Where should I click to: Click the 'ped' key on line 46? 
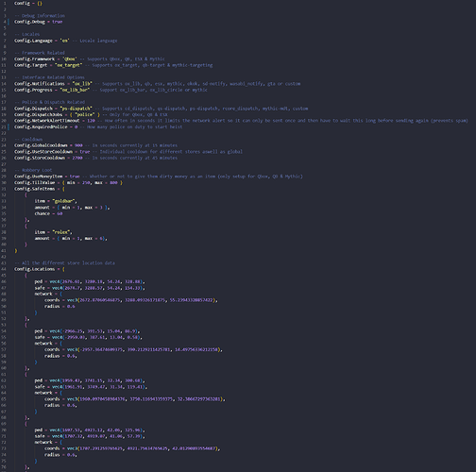[39, 281]
